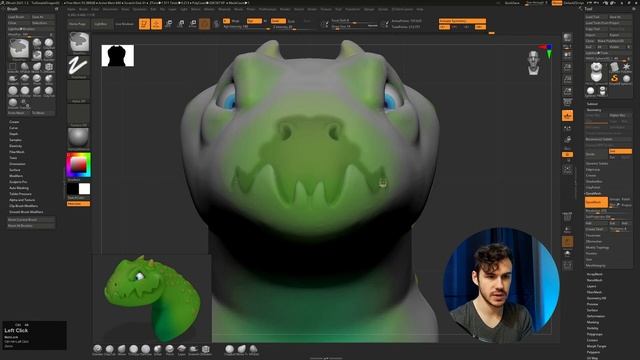Click the black-and-white reference silhouette thumbnail
The width and height of the screenshot is (640, 360).
(118, 56)
